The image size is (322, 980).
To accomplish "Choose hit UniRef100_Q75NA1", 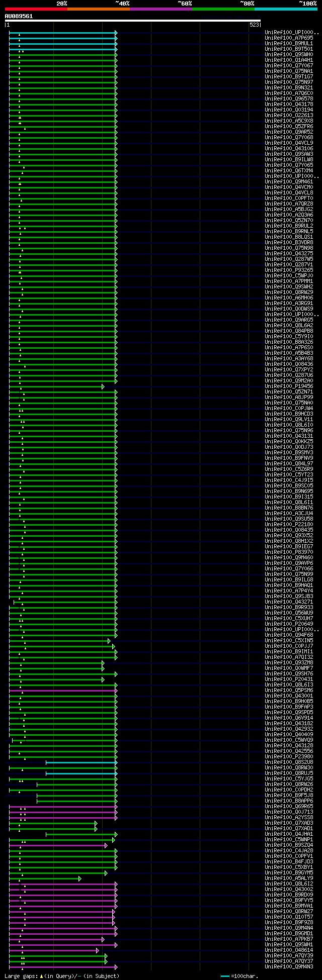I will pyautogui.click(x=289, y=71).
